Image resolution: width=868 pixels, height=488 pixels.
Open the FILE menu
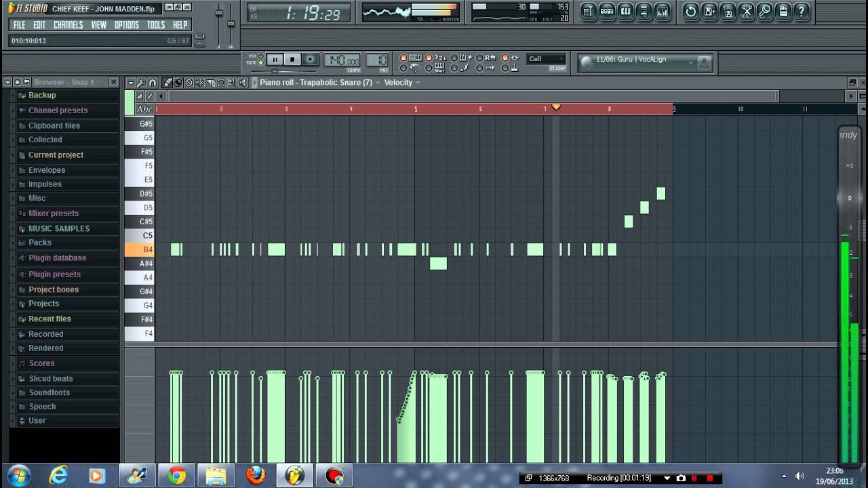(19, 25)
